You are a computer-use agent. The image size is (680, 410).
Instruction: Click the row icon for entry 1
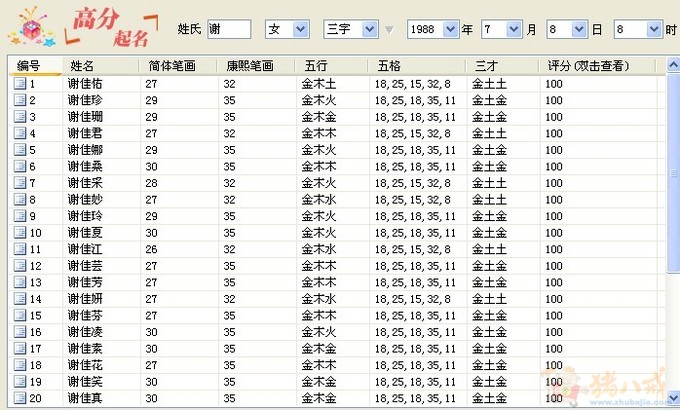tap(20, 83)
